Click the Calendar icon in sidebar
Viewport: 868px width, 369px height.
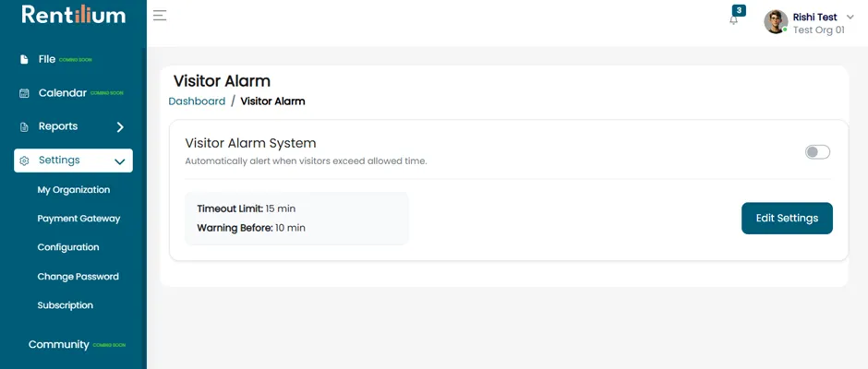tap(24, 93)
